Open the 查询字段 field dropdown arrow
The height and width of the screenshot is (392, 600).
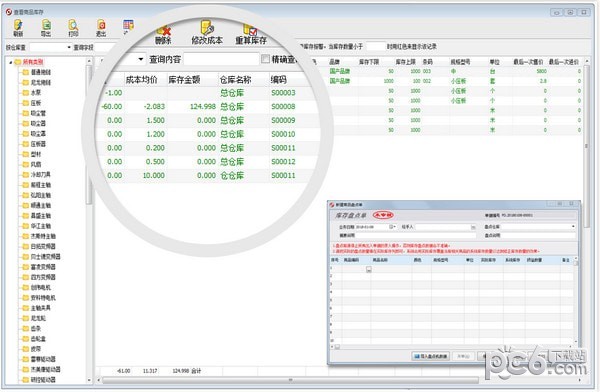click(141, 59)
